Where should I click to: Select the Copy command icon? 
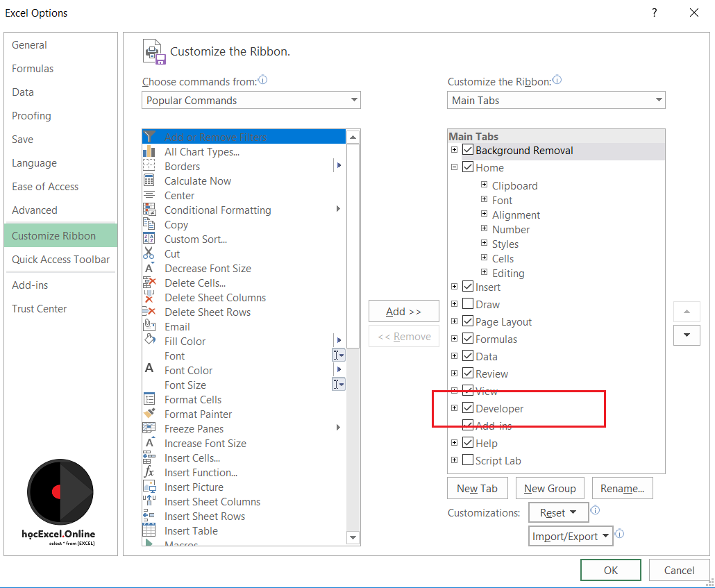(149, 224)
